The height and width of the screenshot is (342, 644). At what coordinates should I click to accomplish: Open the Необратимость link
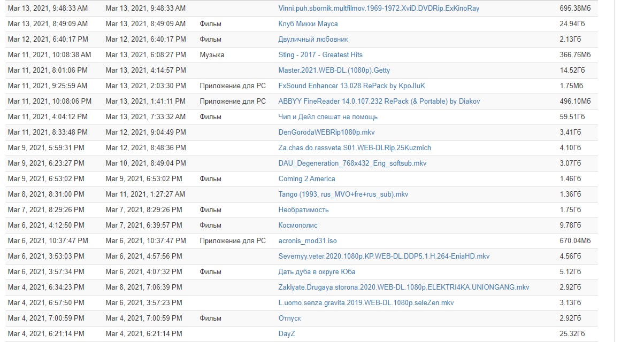pos(304,210)
